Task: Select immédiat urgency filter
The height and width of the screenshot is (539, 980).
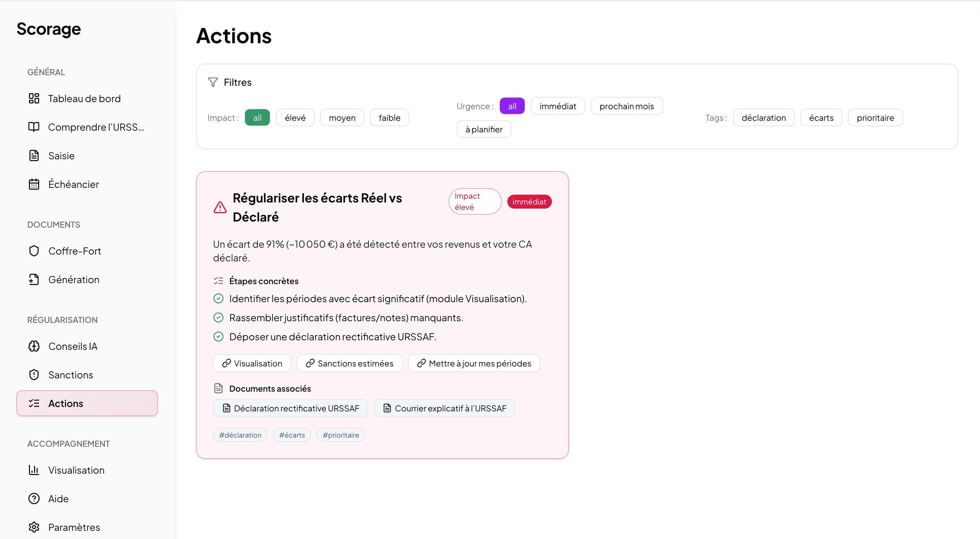Action: (557, 106)
